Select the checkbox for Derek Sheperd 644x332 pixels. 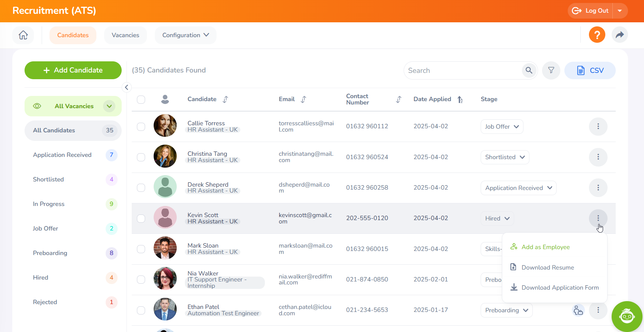click(x=141, y=188)
